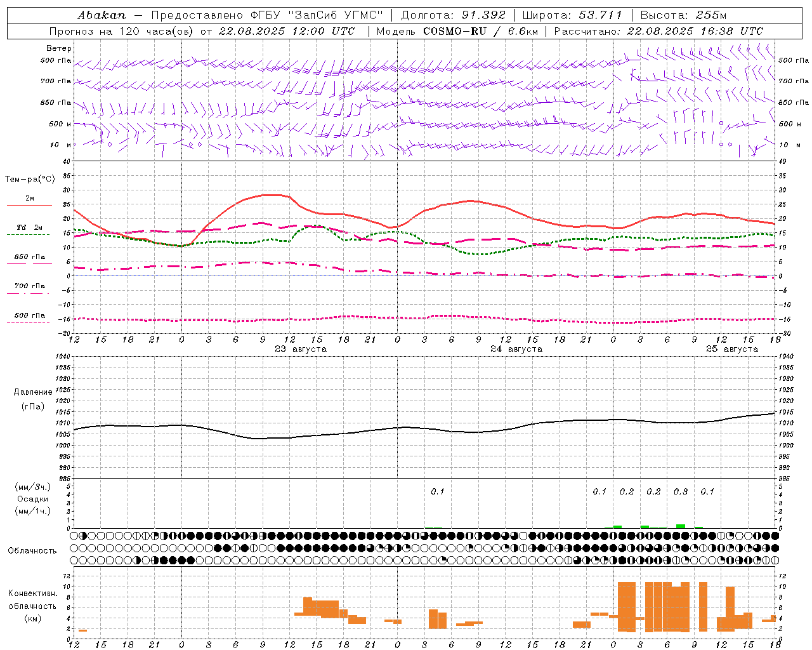Click the "24 августа" date label
This screenshot has width=812, height=650.
pos(516,349)
